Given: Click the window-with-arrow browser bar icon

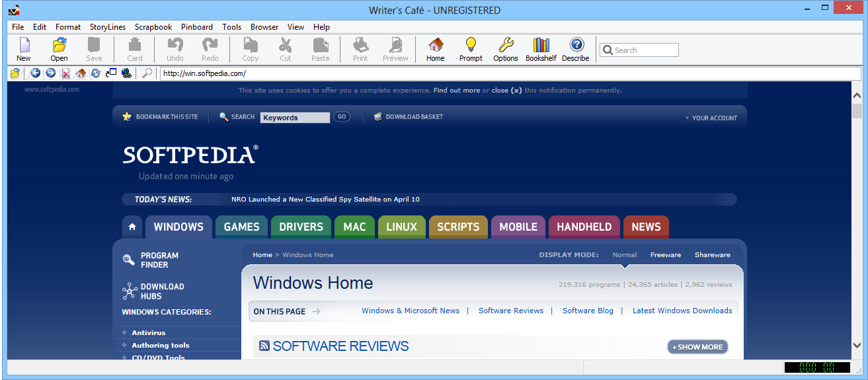Looking at the screenshot, I should 111,73.
